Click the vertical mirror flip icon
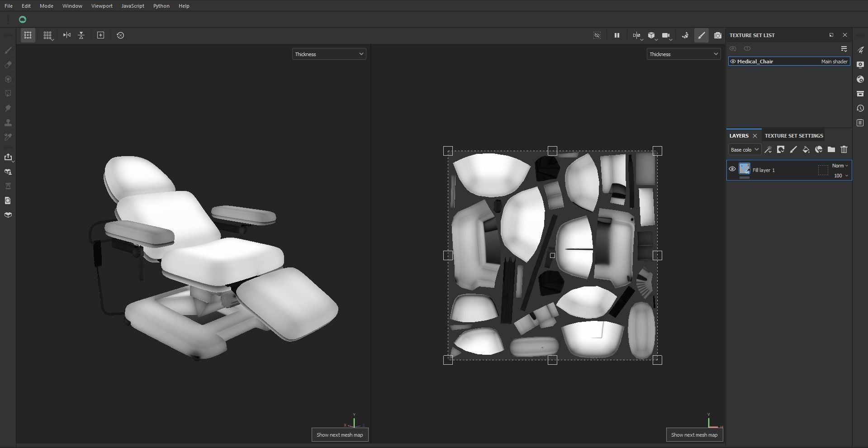 pos(81,35)
